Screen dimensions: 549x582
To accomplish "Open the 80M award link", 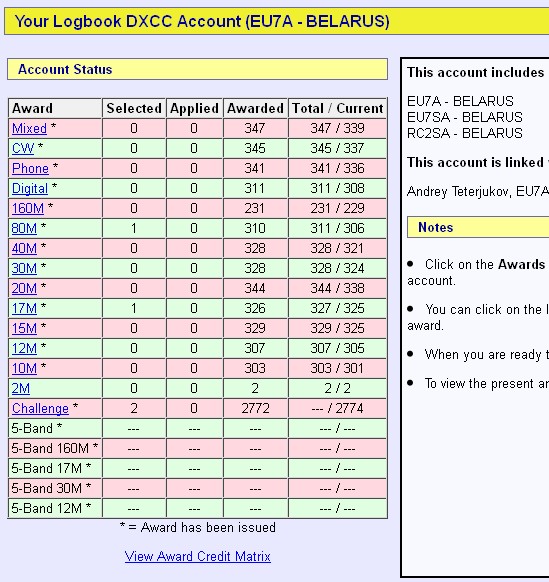I will coord(24,228).
